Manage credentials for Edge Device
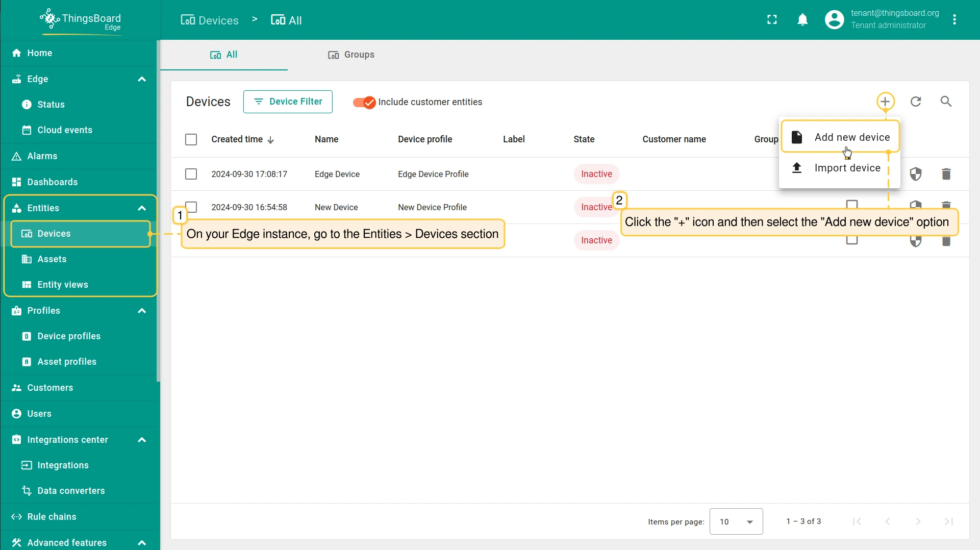Screen dimensions: 980x550 tap(916, 174)
